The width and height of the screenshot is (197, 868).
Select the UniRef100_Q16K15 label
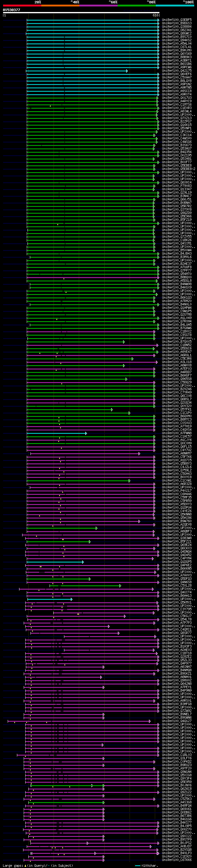pos(177,125)
